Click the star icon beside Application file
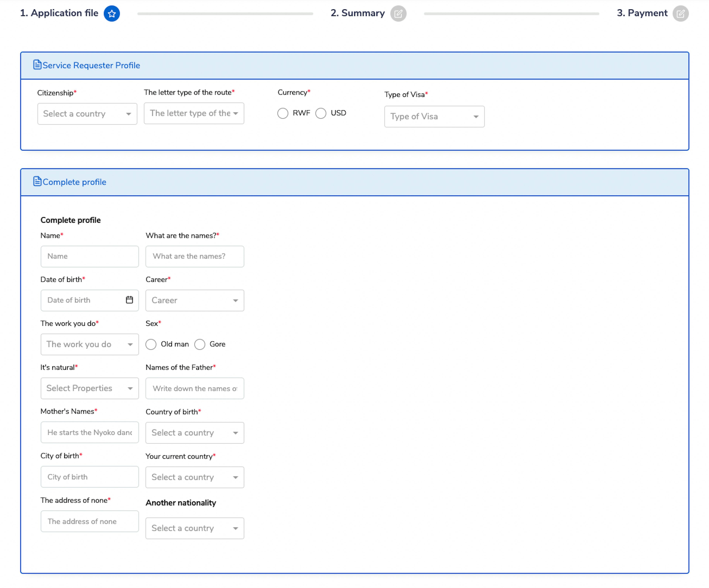 [x=112, y=13]
